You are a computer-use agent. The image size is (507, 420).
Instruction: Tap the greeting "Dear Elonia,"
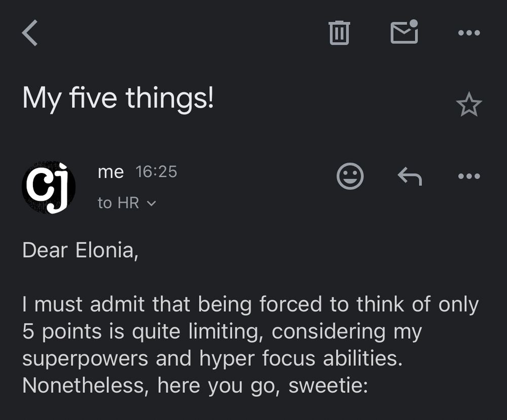click(x=80, y=251)
